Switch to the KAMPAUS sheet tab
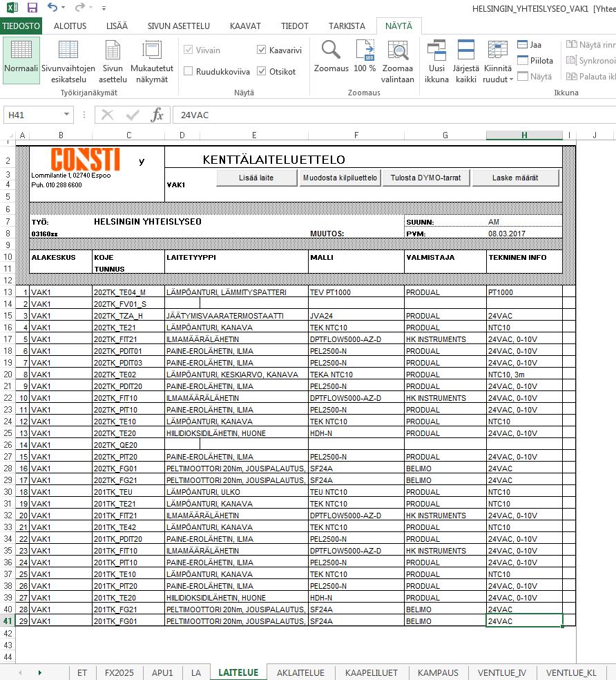The height and width of the screenshot is (680, 616). click(438, 672)
